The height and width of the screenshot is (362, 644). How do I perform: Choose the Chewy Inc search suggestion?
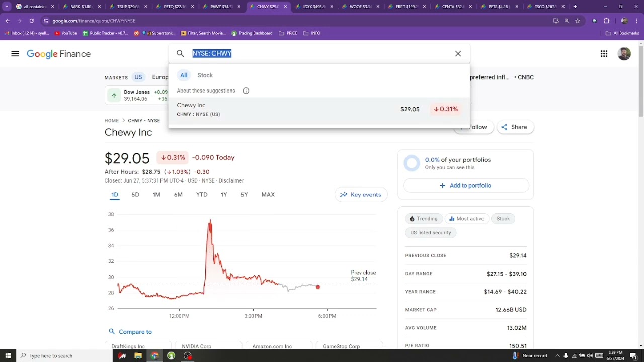tap(319, 110)
